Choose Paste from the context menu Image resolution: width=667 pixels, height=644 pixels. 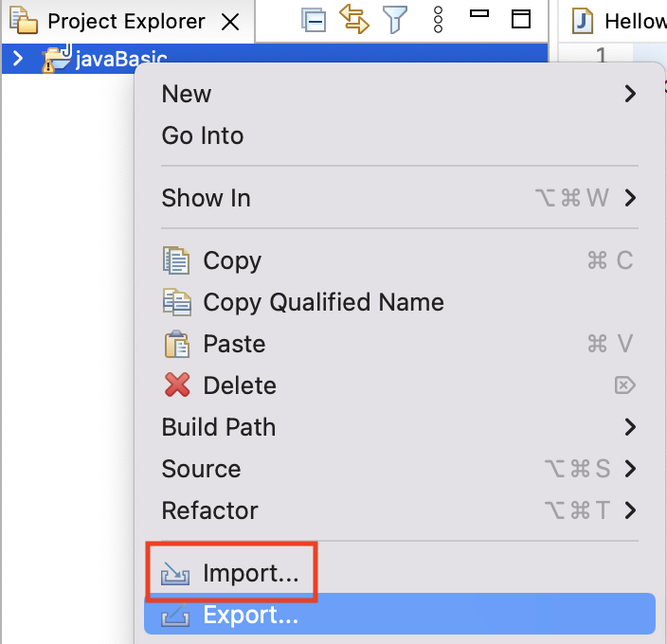400,344
